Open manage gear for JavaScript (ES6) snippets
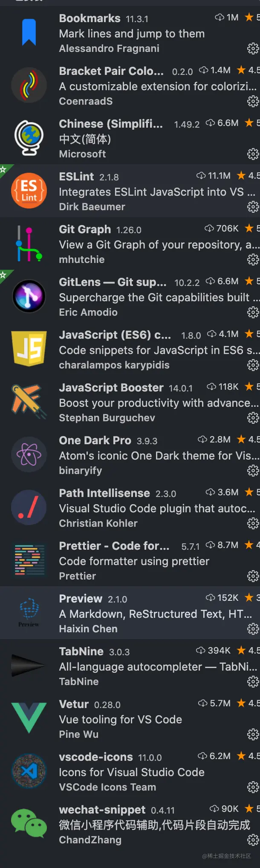The image size is (260, 868). 253,365
